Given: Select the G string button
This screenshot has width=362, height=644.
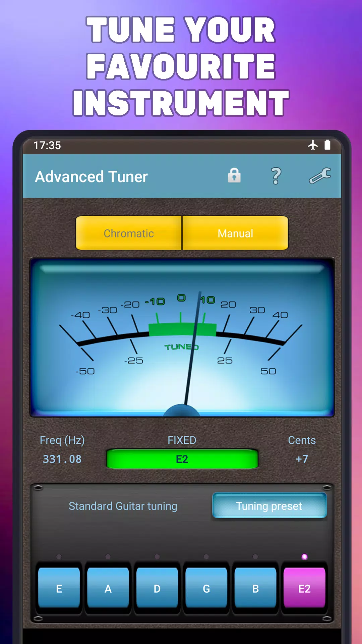Looking at the screenshot, I should pos(206,588).
